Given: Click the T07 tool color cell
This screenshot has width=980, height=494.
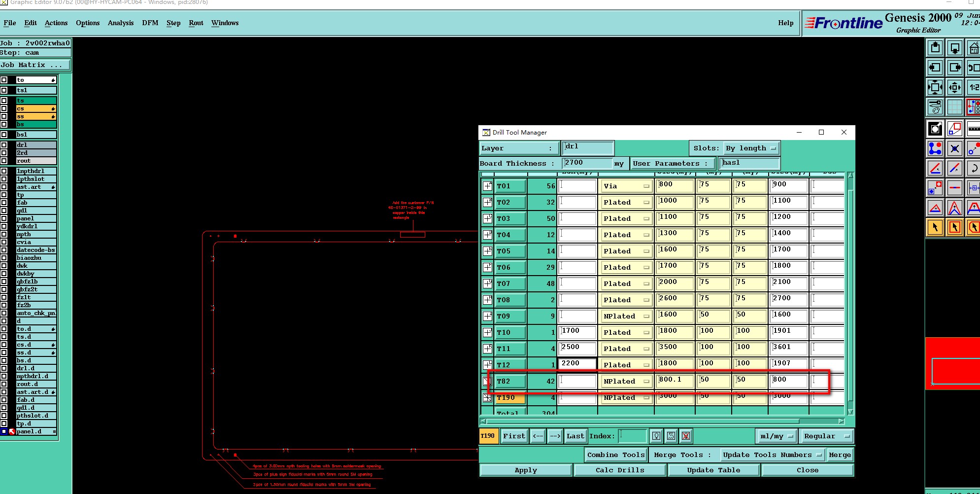Looking at the screenshot, I should (x=510, y=283).
